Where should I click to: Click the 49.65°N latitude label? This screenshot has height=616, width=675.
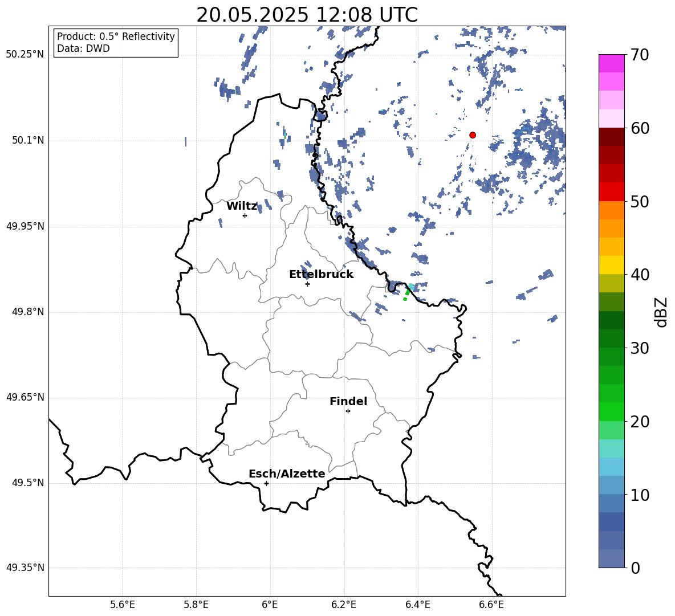point(25,397)
